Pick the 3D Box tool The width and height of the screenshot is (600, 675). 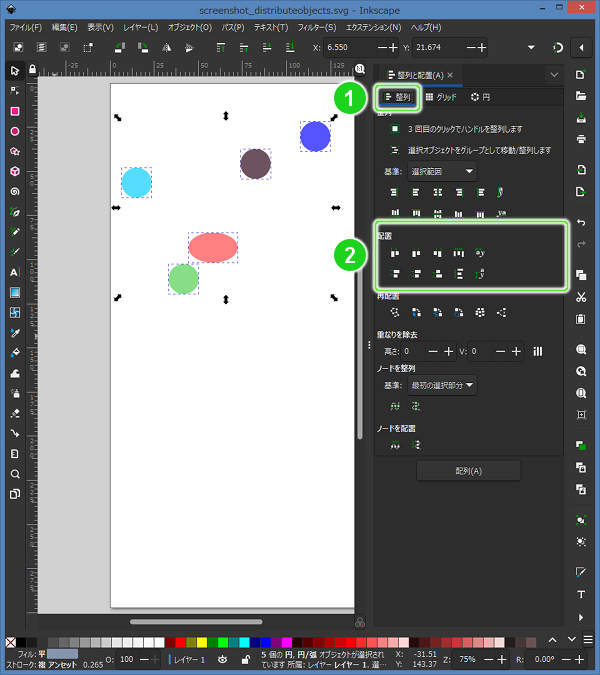[15, 171]
